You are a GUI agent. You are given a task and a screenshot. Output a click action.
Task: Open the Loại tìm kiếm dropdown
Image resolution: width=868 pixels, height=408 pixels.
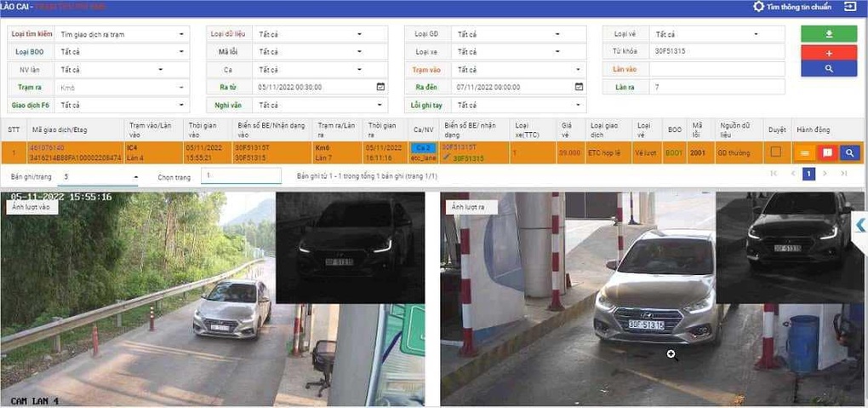click(x=123, y=34)
